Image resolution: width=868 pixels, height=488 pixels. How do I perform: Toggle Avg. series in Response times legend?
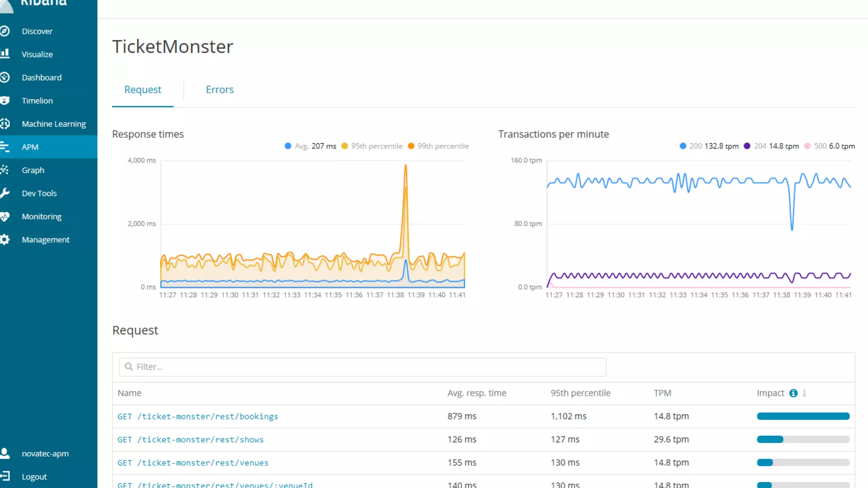coord(310,146)
